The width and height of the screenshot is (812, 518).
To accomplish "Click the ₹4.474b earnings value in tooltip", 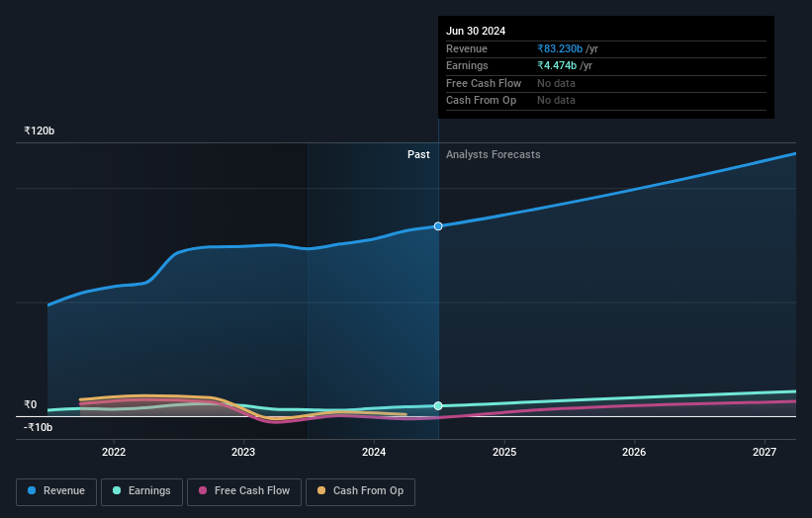I will [557, 65].
